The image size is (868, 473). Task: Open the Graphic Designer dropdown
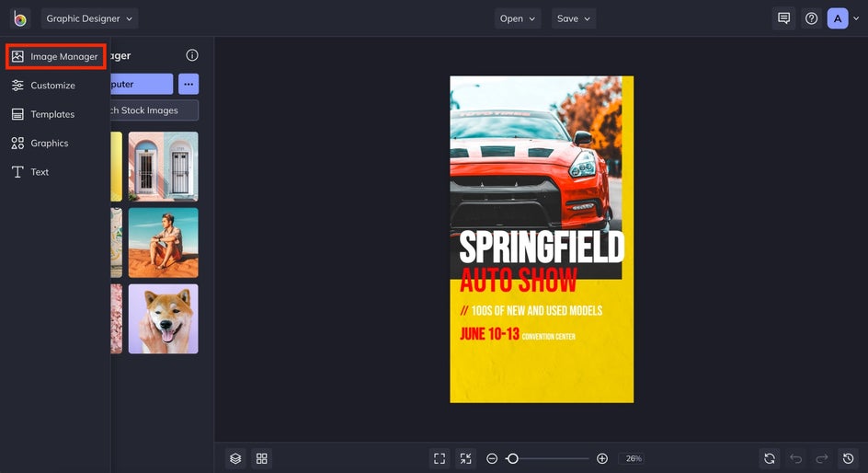pyautogui.click(x=90, y=18)
